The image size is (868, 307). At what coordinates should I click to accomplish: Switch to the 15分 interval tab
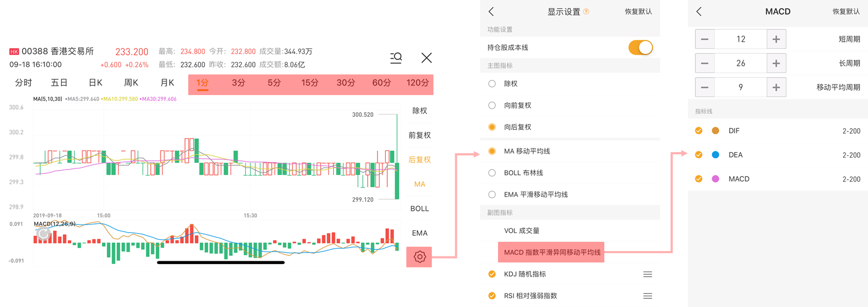(x=310, y=83)
